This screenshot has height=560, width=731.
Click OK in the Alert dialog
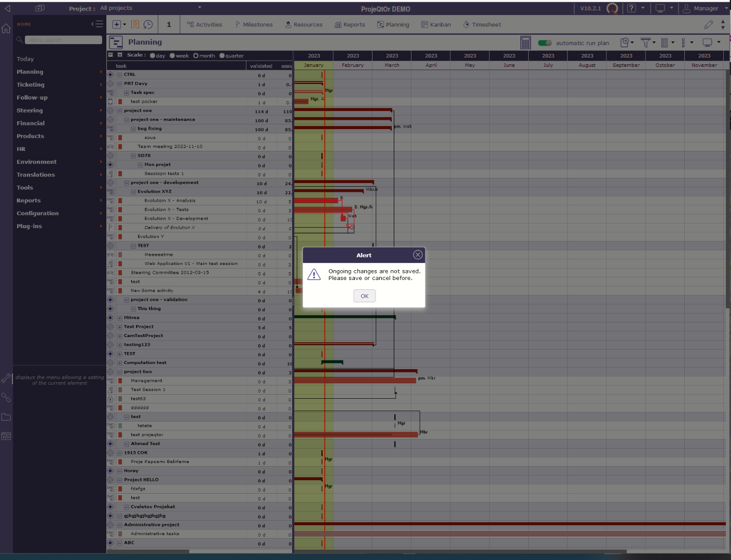364,296
